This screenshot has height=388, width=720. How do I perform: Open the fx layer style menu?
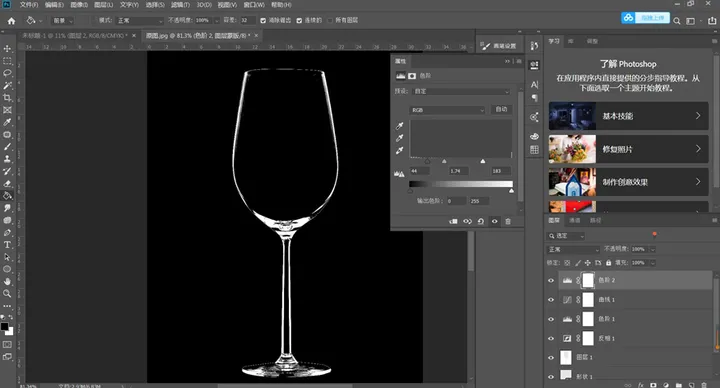pyautogui.click(x=641, y=385)
